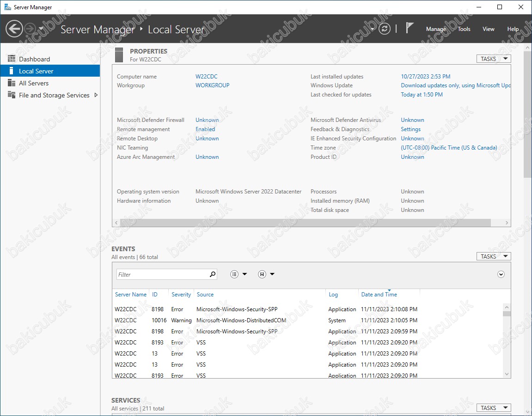The height and width of the screenshot is (416, 532).
Task: Click the save query disk icon
Action: (x=262, y=274)
